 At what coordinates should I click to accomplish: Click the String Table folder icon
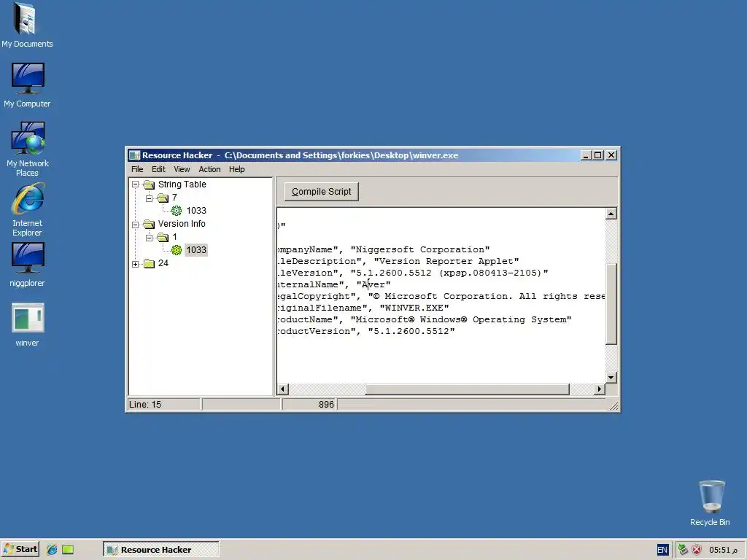tap(149, 184)
